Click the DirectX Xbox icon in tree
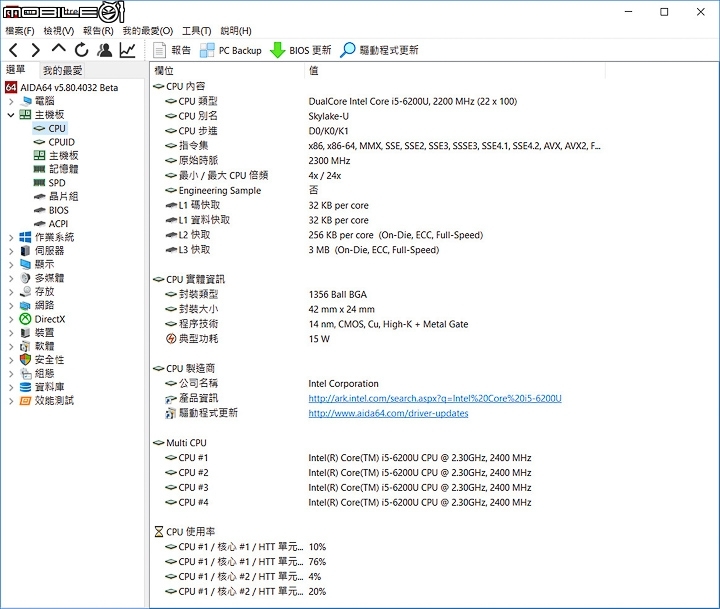The width and height of the screenshot is (720, 609). click(25, 319)
